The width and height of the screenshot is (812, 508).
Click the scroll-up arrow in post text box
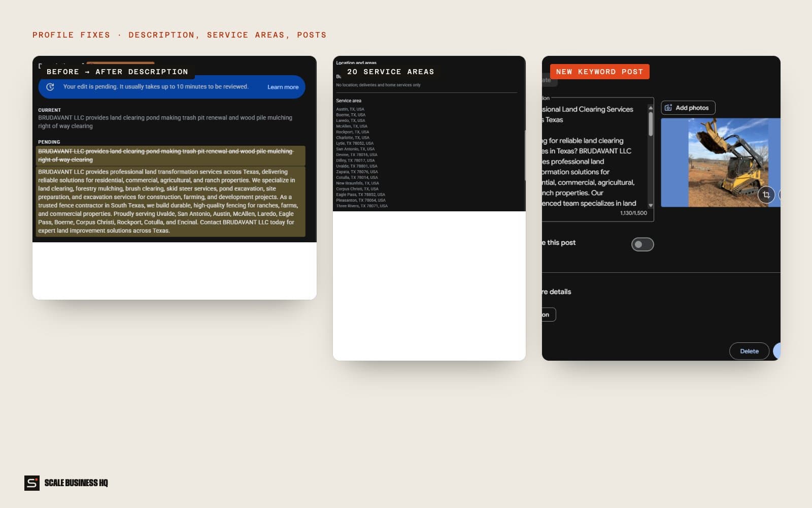click(x=651, y=108)
